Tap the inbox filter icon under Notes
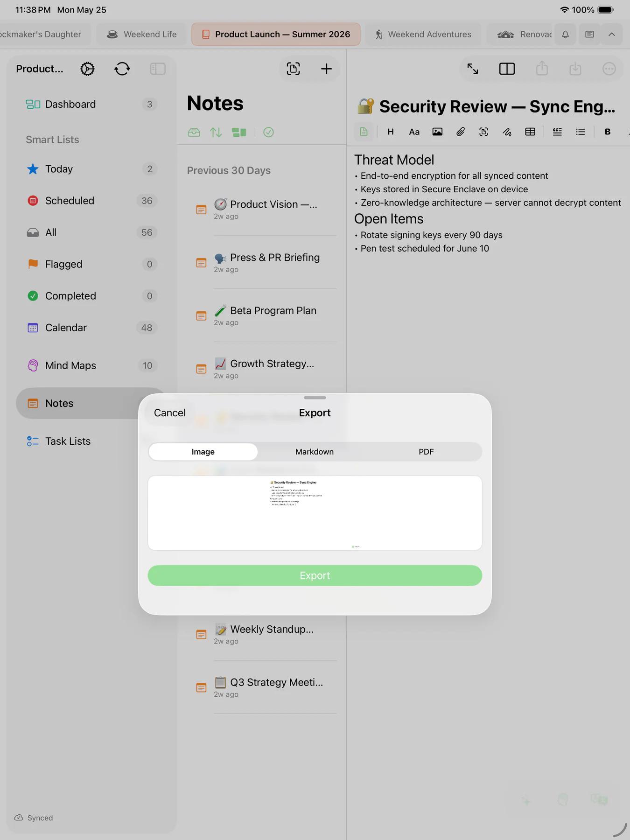 click(x=194, y=133)
